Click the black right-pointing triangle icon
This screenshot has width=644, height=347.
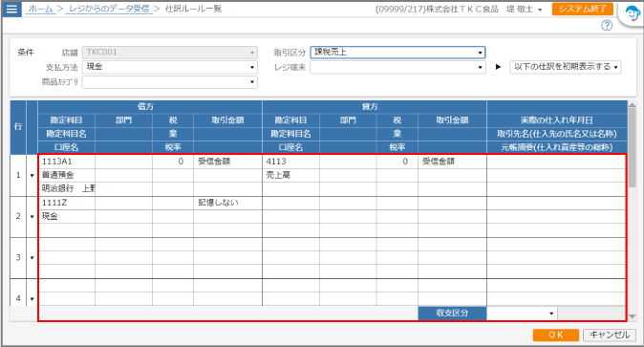pos(498,67)
